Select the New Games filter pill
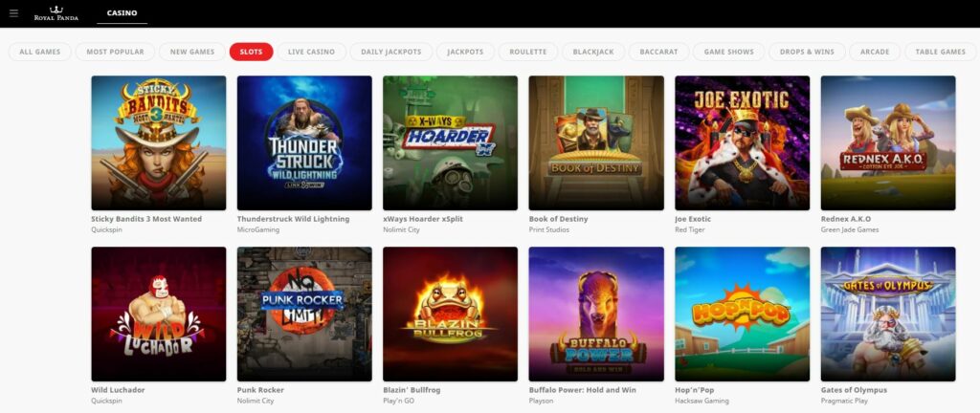 tap(192, 52)
